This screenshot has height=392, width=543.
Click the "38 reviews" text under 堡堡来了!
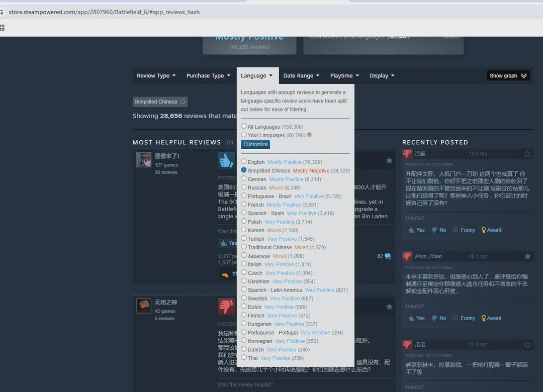[x=166, y=172]
